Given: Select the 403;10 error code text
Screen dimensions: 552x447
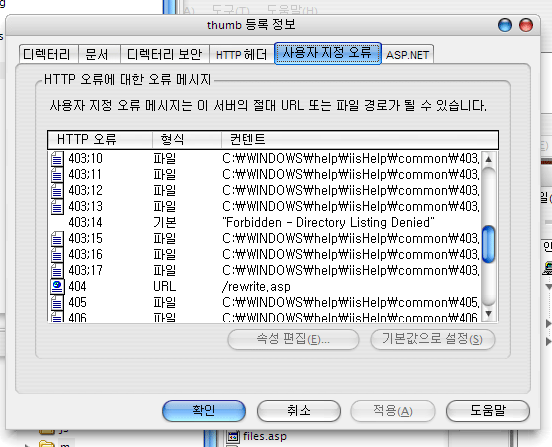Looking at the screenshot, I should coord(86,159).
